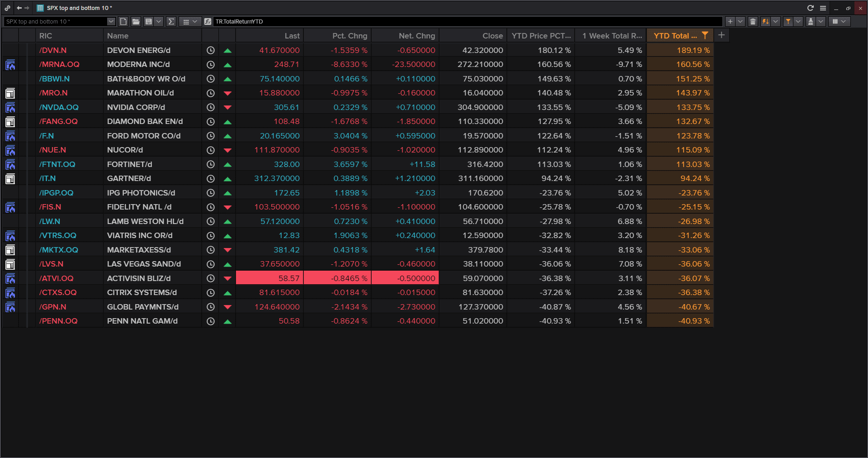Click the clock icon for DEVON ENERG/d
This screenshot has height=458, width=868.
(x=211, y=50)
